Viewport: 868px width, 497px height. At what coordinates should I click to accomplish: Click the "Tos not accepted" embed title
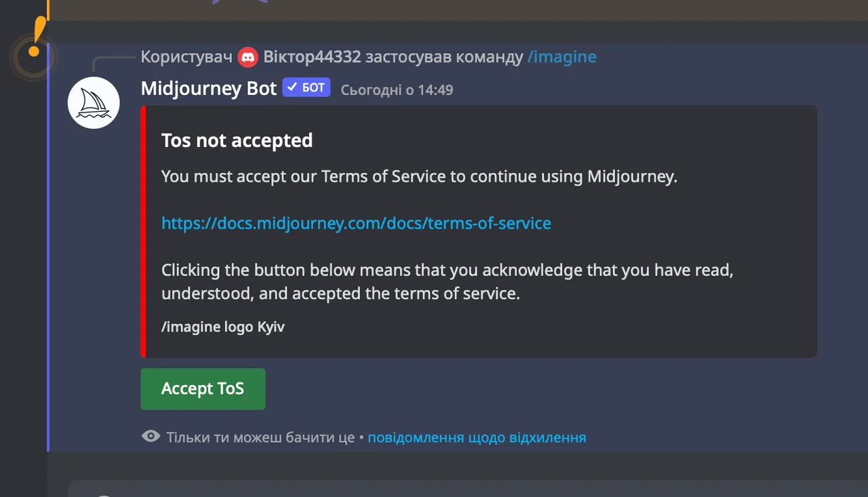pyautogui.click(x=237, y=140)
